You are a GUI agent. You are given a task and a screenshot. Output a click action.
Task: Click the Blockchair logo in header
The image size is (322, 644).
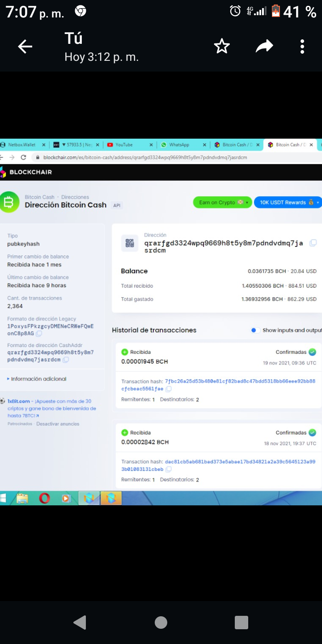[26, 172]
